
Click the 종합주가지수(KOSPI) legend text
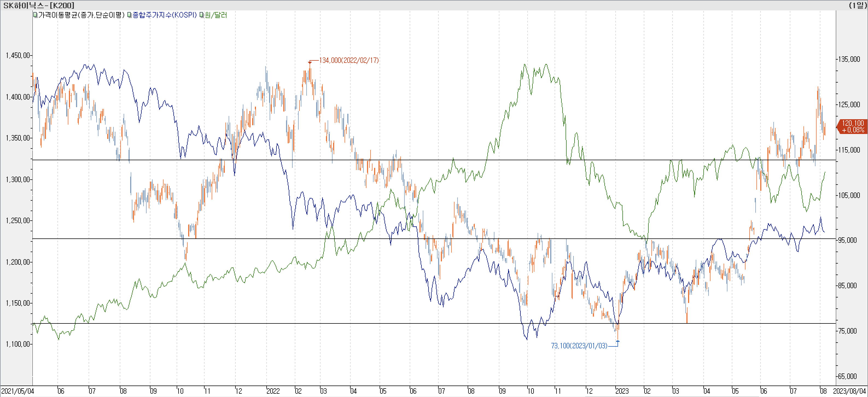point(165,15)
